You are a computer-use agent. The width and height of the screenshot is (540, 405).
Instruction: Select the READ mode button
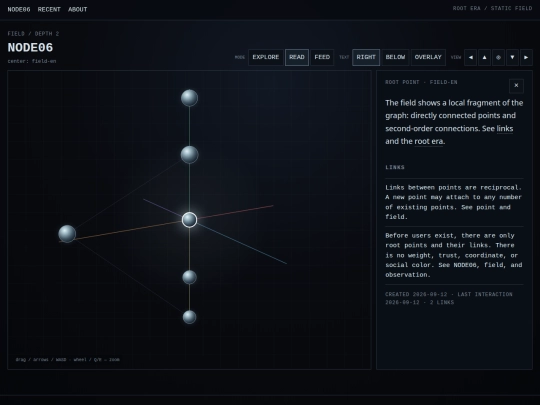297,58
